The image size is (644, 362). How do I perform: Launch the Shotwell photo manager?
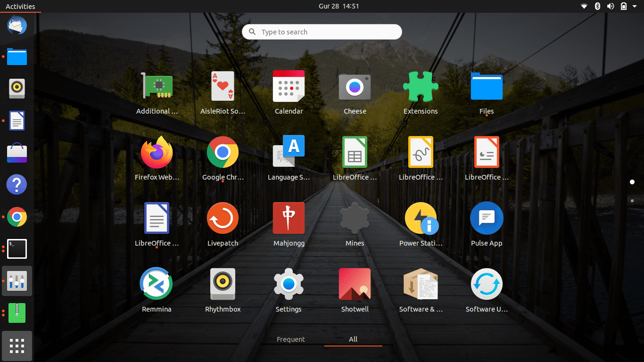(355, 284)
